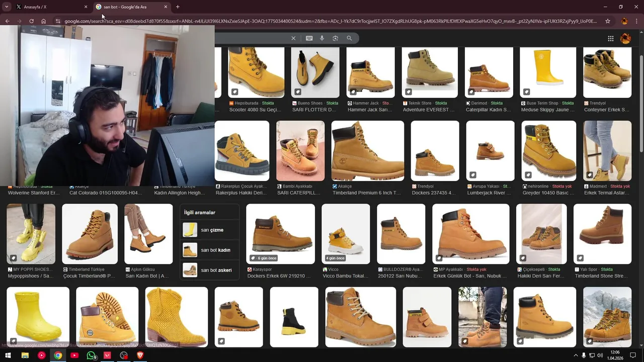Click the address bar URL field

click(x=330, y=21)
